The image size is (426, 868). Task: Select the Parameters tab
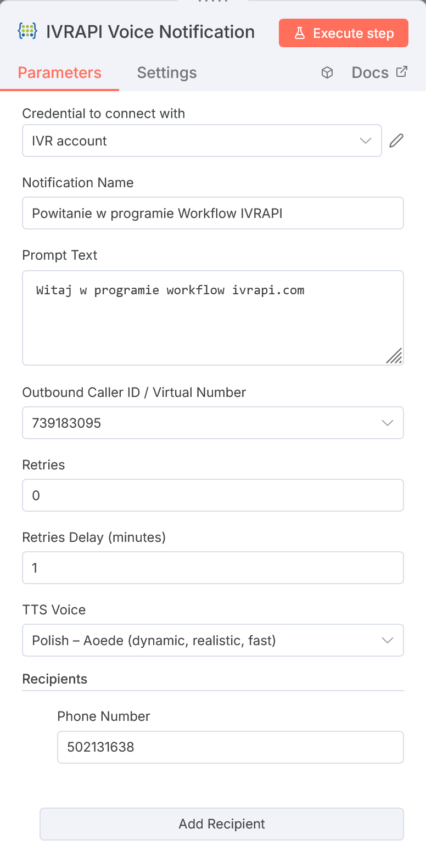click(x=60, y=72)
